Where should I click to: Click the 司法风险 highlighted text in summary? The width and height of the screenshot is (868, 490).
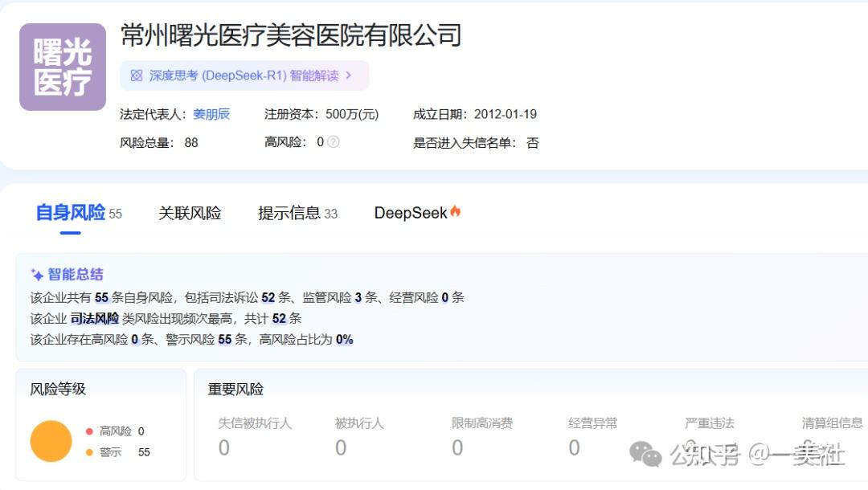[x=95, y=319]
